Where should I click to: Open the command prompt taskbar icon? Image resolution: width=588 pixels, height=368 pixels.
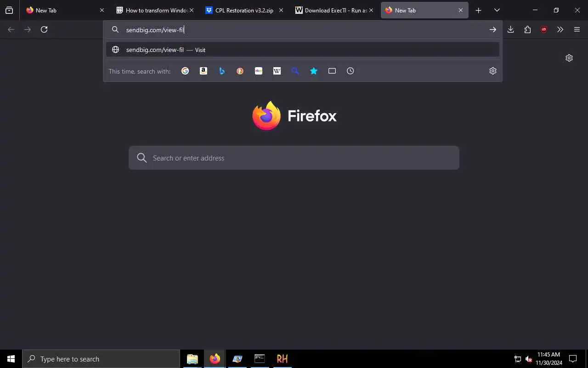(x=260, y=359)
